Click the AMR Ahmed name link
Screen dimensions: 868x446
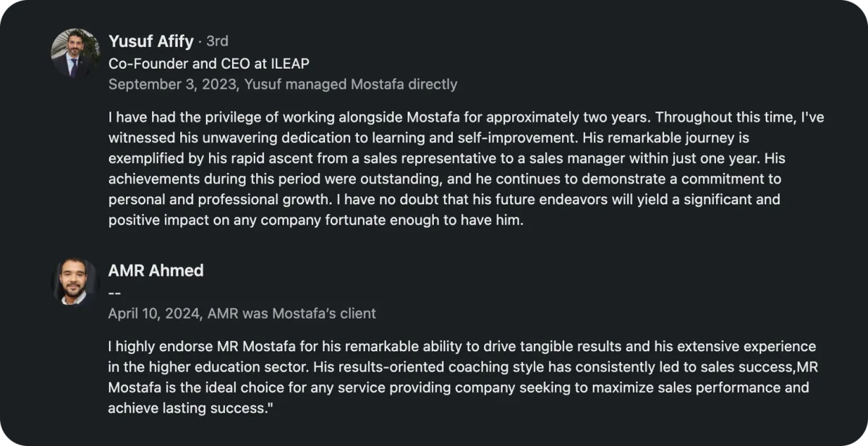point(156,271)
